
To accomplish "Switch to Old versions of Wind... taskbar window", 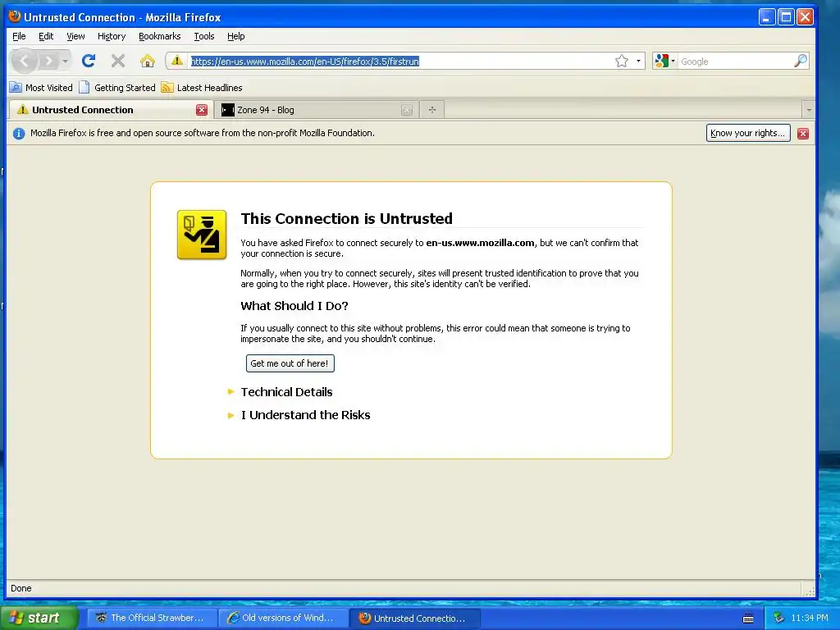I will pos(284,618).
